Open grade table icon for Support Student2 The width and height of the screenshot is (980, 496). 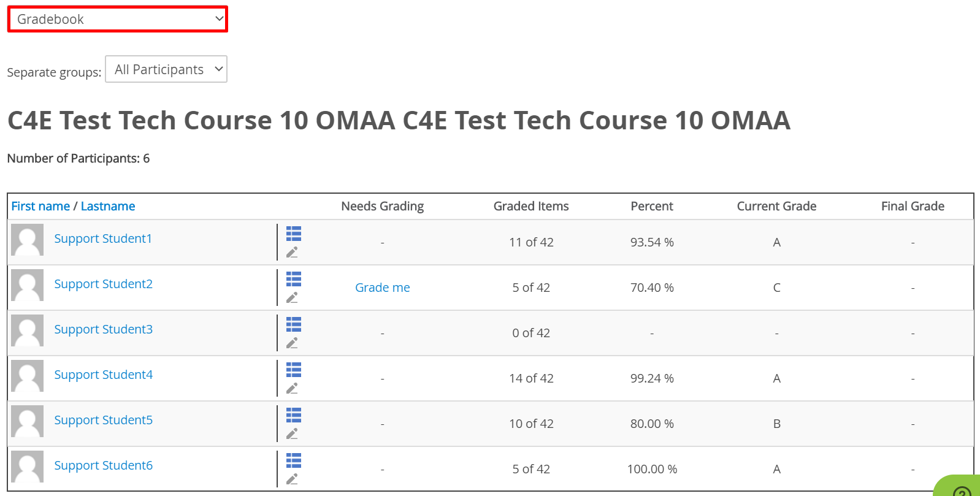(x=294, y=279)
